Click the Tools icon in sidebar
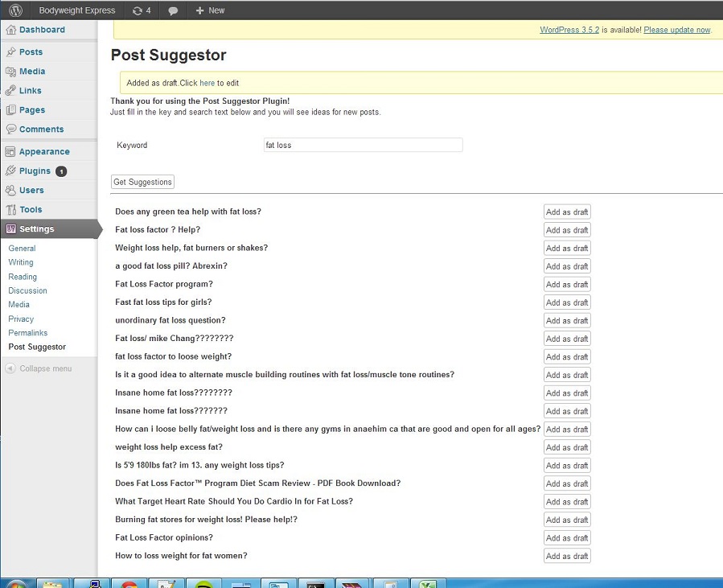Screen dimensions: 723x588 (x=11, y=210)
